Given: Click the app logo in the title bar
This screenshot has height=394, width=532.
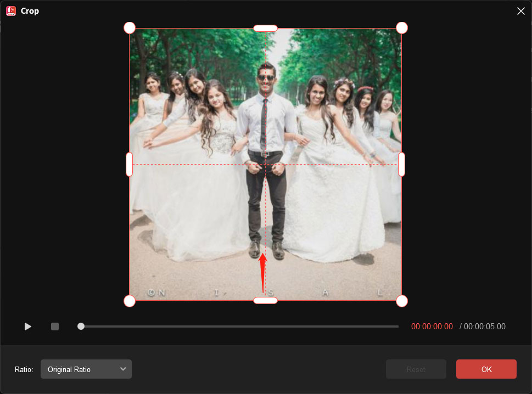Looking at the screenshot, I should click(10, 10).
